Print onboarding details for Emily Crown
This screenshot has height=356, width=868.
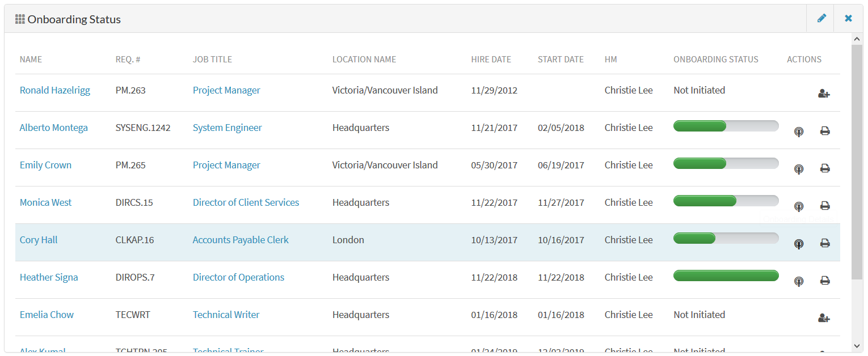point(825,168)
